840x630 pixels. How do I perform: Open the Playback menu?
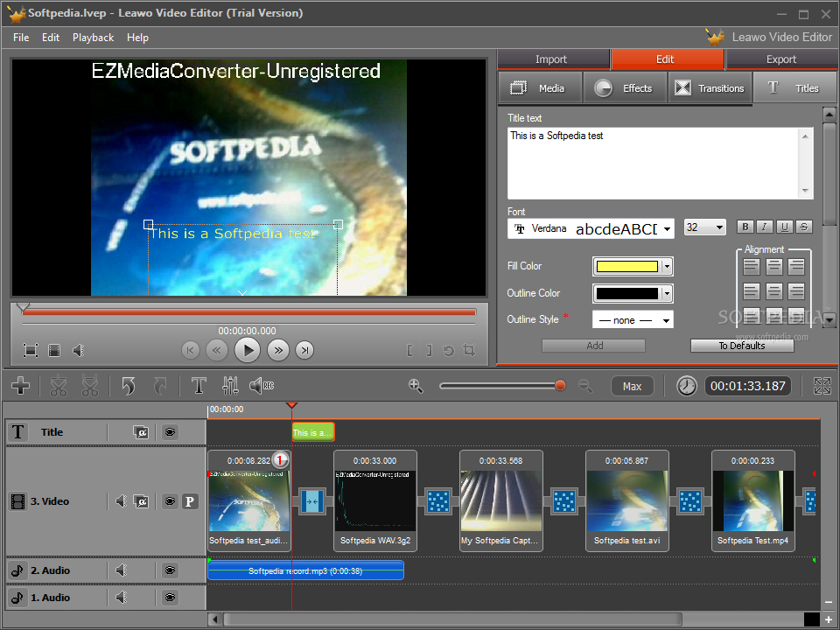94,38
